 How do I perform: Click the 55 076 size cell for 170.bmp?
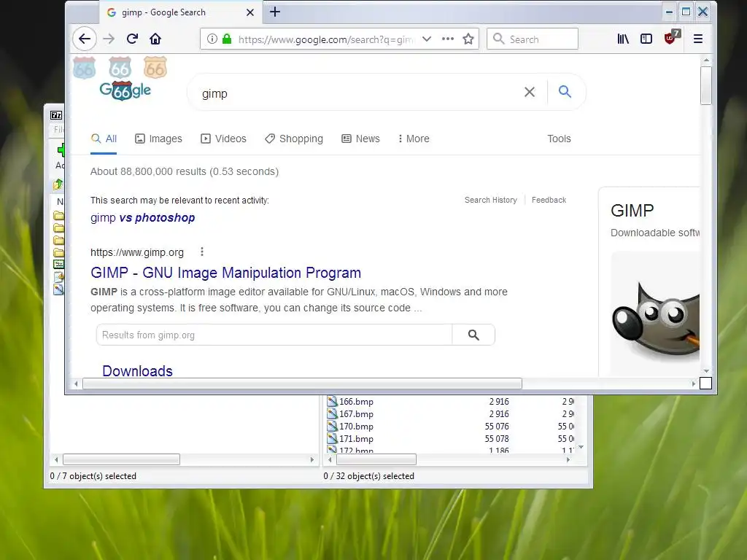point(497,426)
